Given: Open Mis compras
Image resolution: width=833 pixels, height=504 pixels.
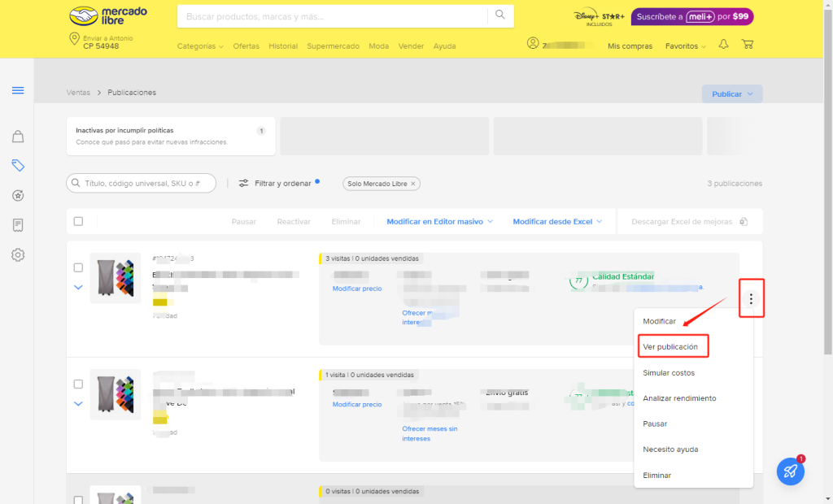Looking at the screenshot, I should coord(630,46).
